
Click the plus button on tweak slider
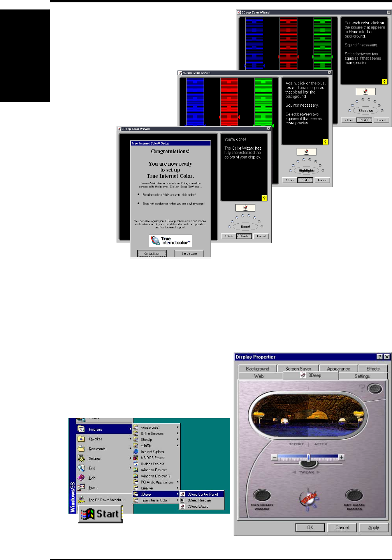click(x=341, y=457)
